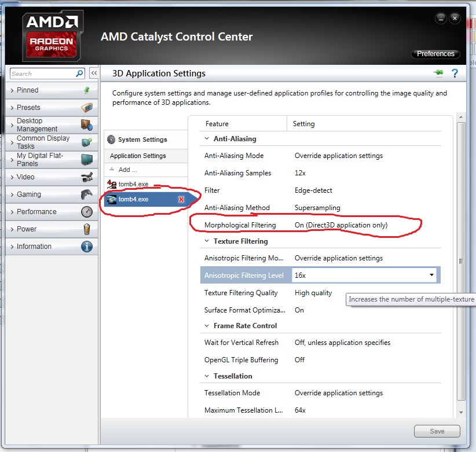
Task: Click Maximum Tessellation Level 64x value
Action: click(x=300, y=410)
